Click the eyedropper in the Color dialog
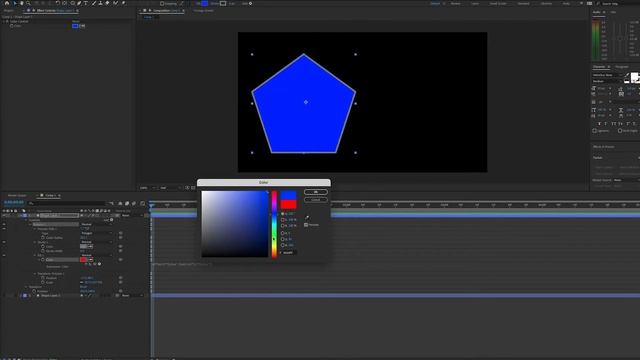Screen dimensions: 640x360 pos(307,218)
